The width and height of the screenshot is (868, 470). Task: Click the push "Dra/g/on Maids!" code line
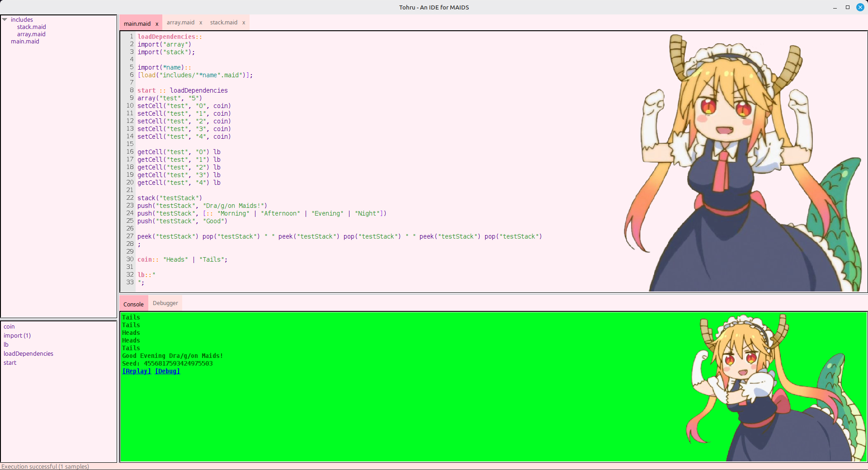(x=203, y=206)
